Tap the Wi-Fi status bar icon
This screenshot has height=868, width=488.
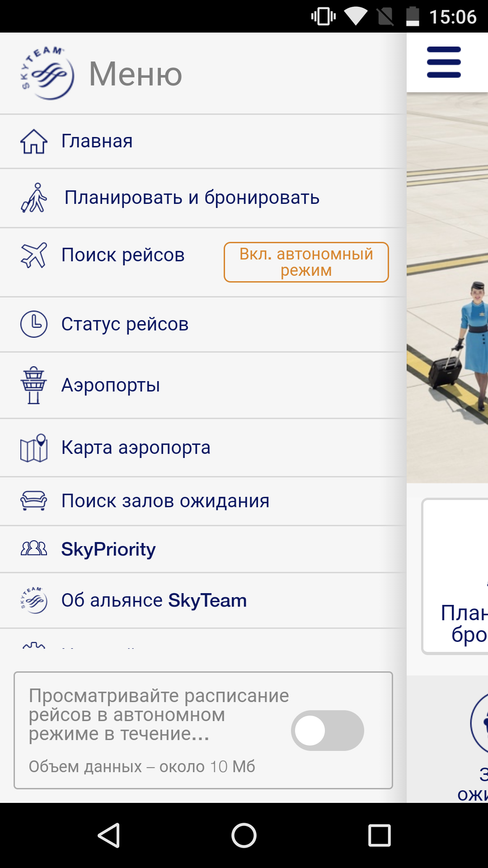pos(356,17)
